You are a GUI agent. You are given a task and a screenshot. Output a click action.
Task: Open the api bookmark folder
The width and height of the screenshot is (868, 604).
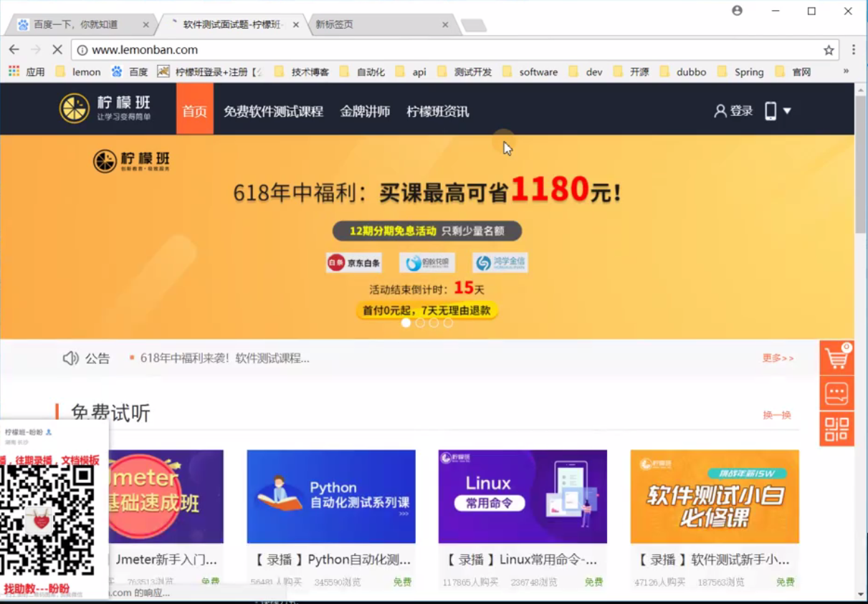(411, 72)
